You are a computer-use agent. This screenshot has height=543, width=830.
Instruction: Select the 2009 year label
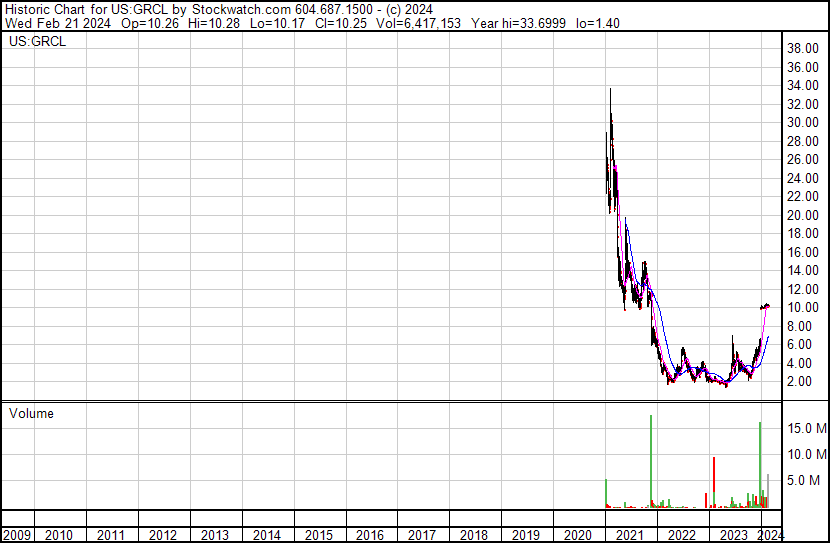coord(17,535)
